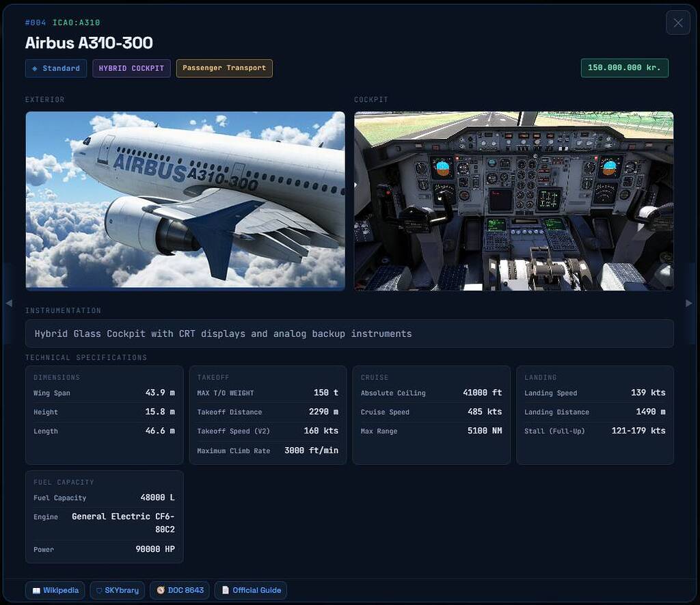Go to next aircraft with right arrow
This screenshot has width=700, height=605.
pyautogui.click(x=689, y=303)
